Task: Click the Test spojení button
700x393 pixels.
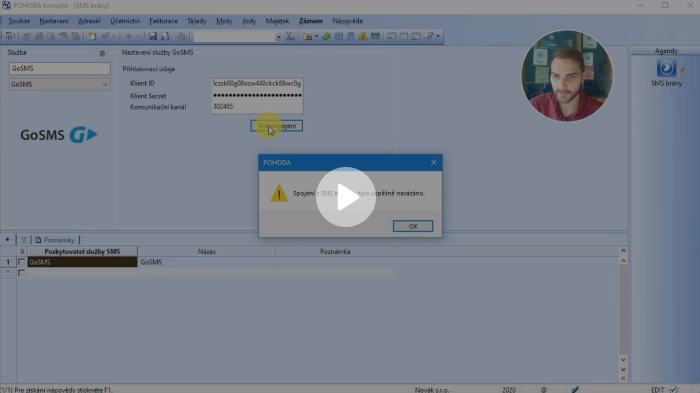Action: [277, 126]
